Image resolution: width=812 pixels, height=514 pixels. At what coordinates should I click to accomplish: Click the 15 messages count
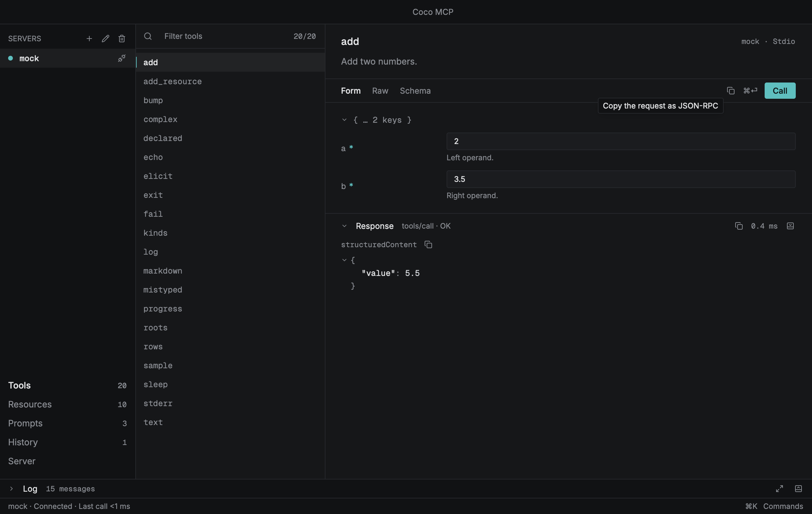point(70,489)
